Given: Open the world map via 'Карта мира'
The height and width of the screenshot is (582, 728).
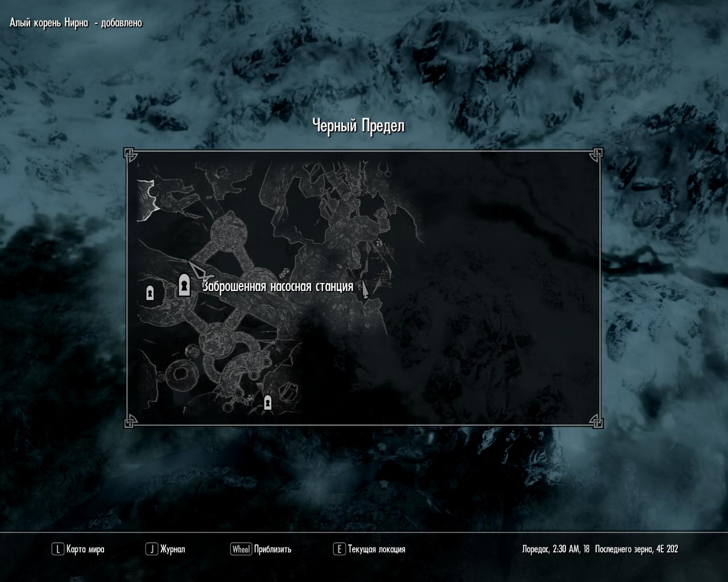Looking at the screenshot, I should 78,549.
